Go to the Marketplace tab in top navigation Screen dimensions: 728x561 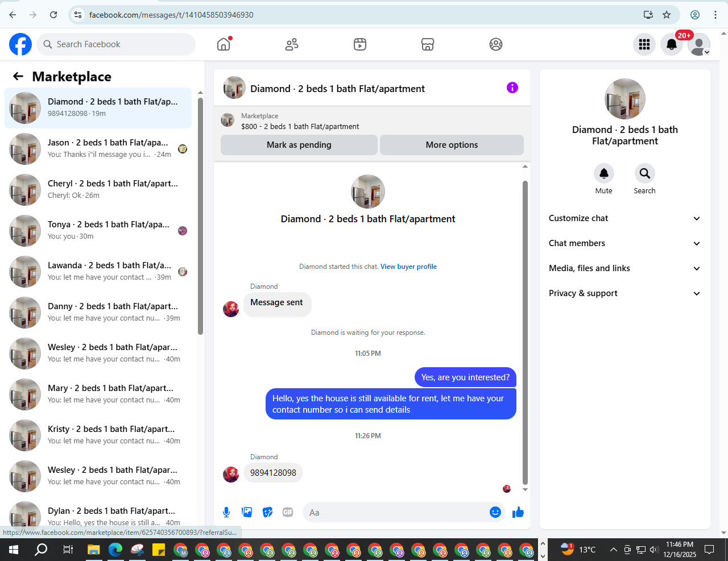click(x=428, y=44)
